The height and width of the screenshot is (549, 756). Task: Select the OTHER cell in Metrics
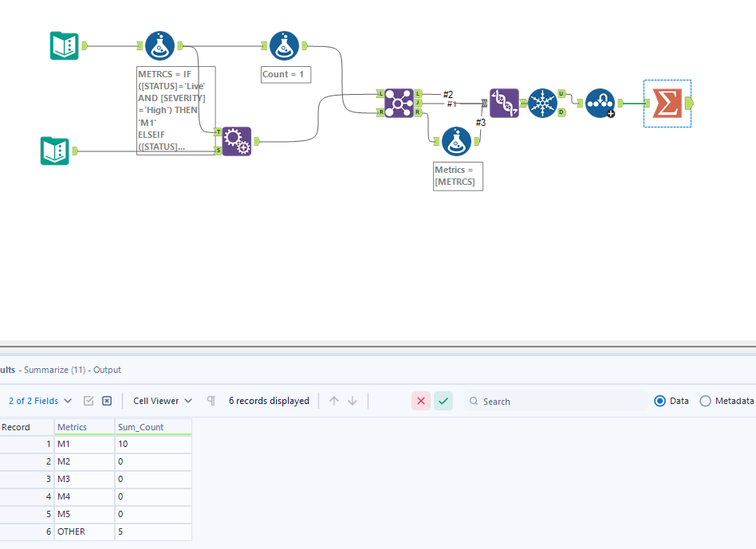(85, 531)
